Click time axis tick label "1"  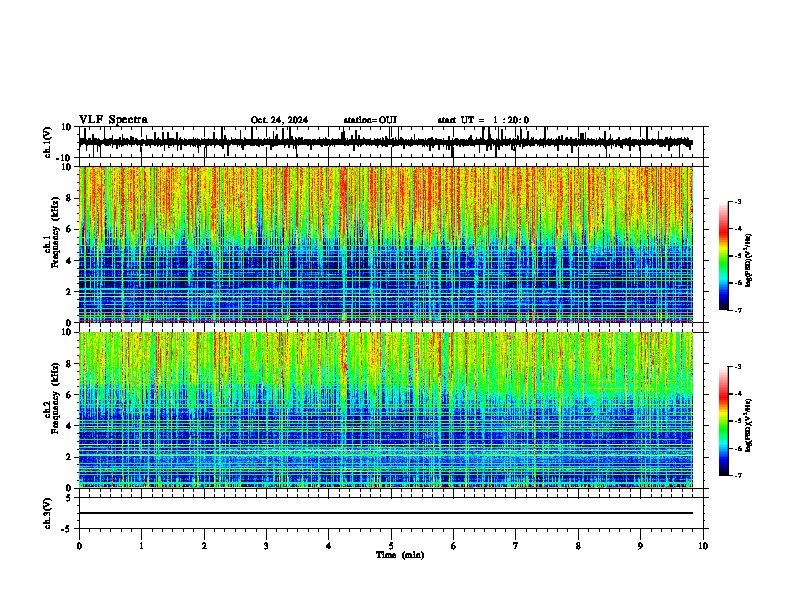(x=141, y=546)
